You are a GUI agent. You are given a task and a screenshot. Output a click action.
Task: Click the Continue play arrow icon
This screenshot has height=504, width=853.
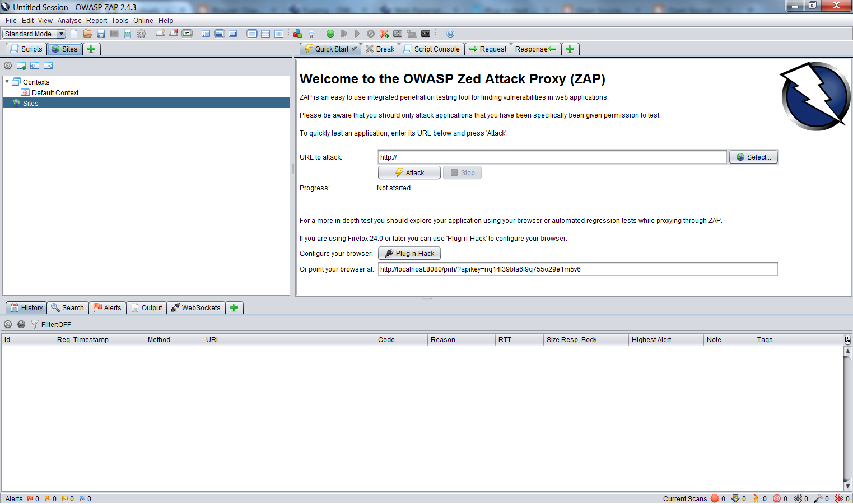point(357,34)
